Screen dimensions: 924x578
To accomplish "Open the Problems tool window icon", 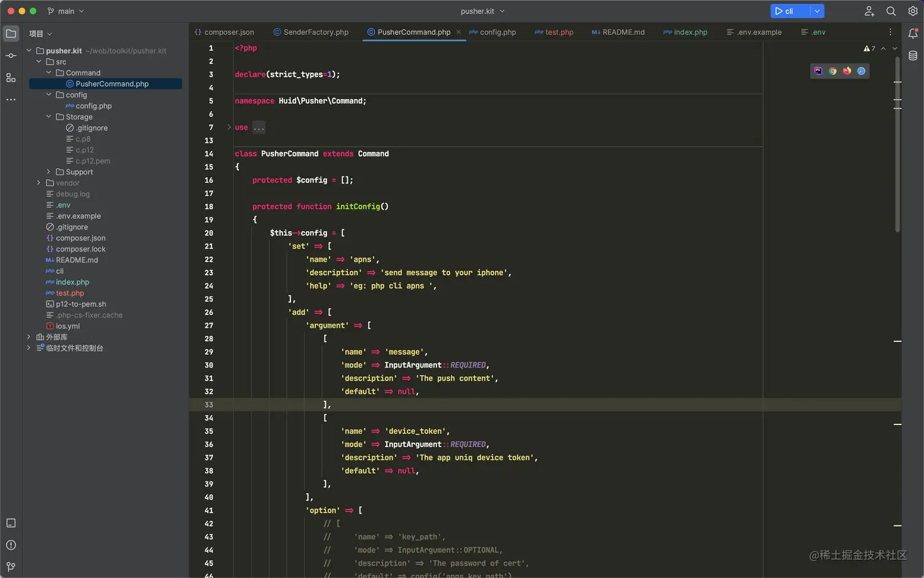I will [x=11, y=545].
